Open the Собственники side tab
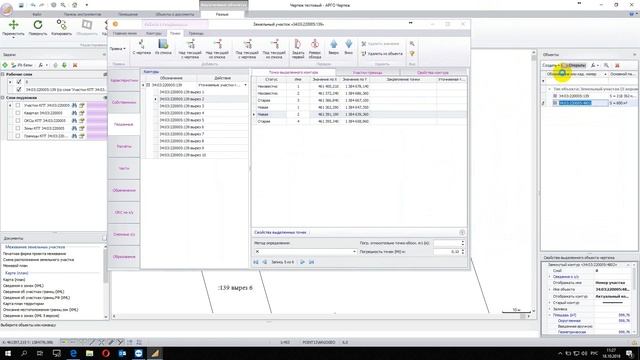The image size is (640, 360). pyautogui.click(x=124, y=102)
